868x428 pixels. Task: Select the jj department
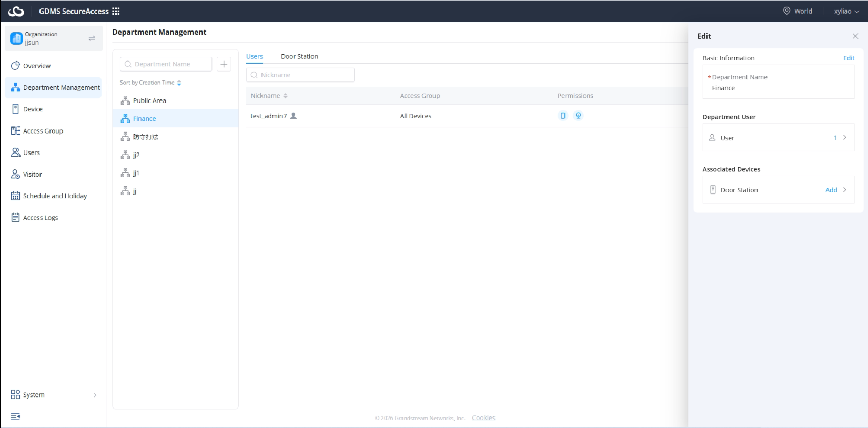click(175, 191)
